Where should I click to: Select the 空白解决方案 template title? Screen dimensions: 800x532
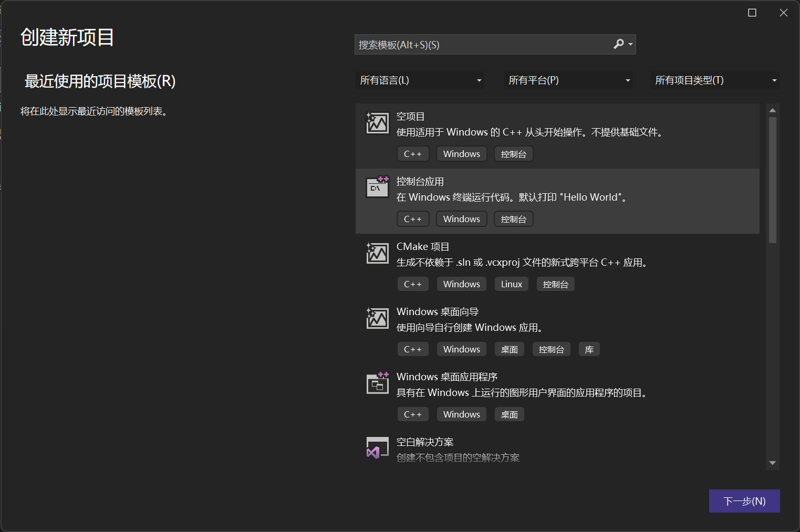pos(425,442)
